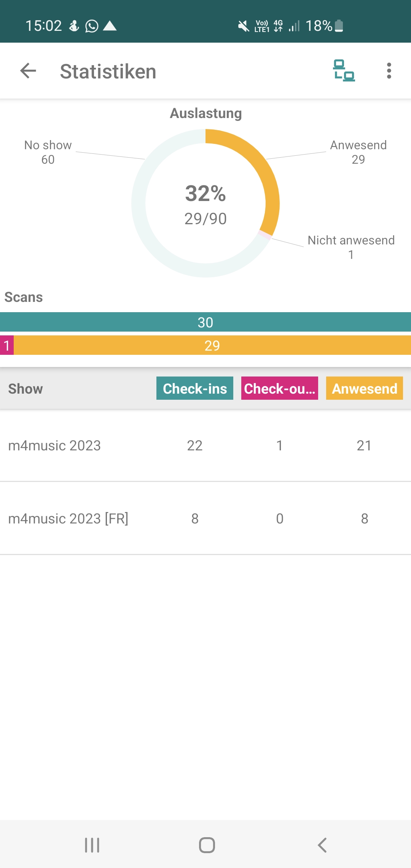Tap the muted sound status icon
Screen dimensions: 411x868
(243, 26)
